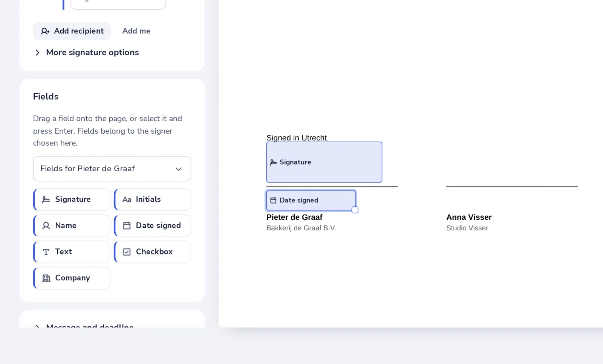
Task: Click the 'Fields' panel heading
Action: pos(46,97)
